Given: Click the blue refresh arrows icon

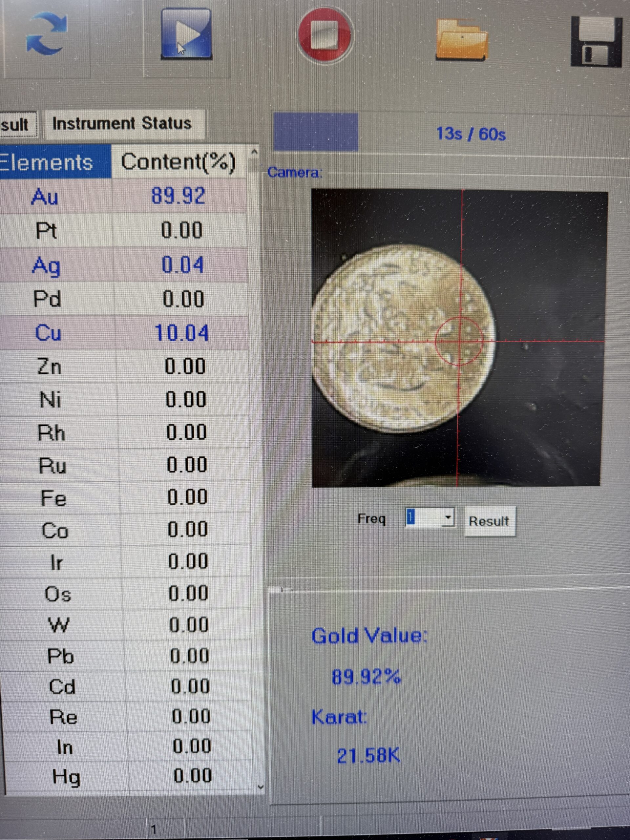Looking at the screenshot, I should click(x=46, y=34).
